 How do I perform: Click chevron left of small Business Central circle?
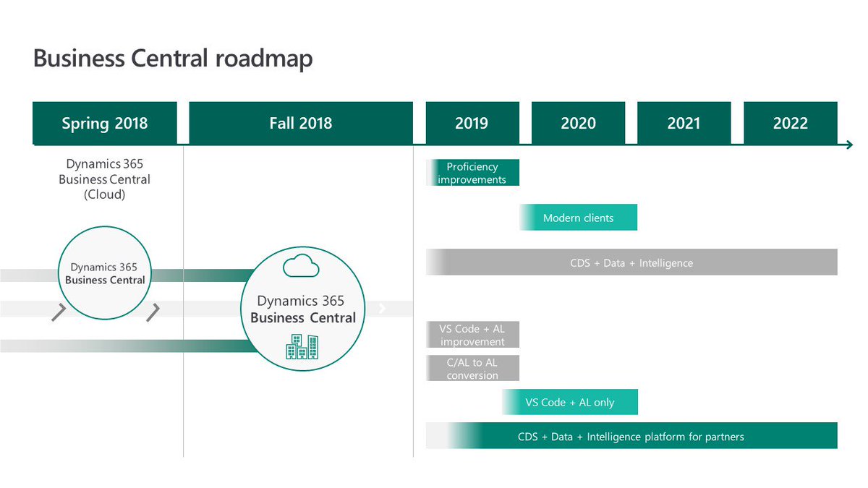click(59, 312)
